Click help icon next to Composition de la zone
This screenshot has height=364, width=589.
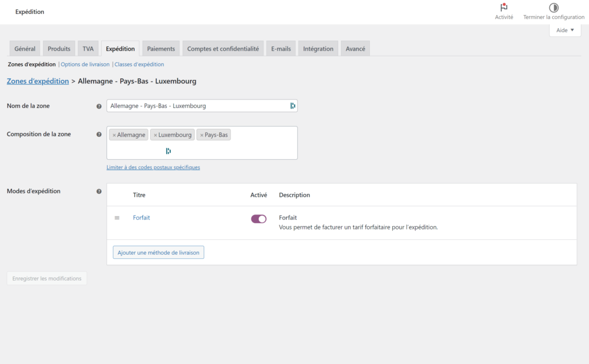coord(99,135)
